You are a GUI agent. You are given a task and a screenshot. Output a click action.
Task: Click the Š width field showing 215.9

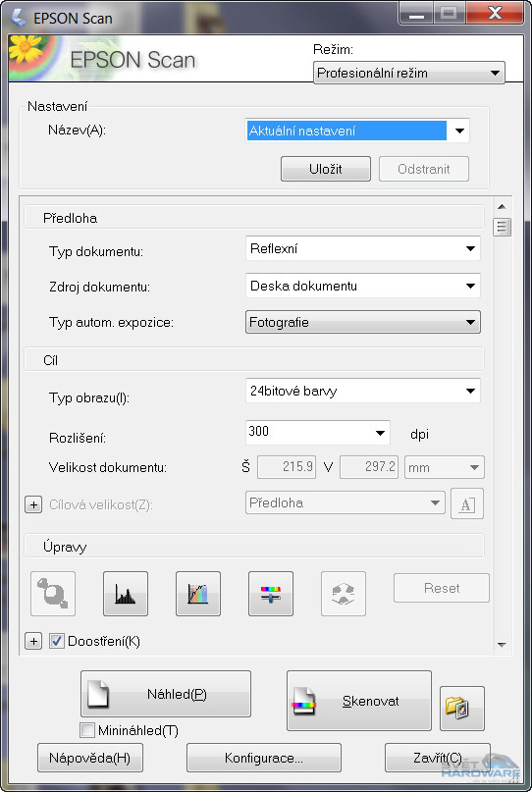287,467
